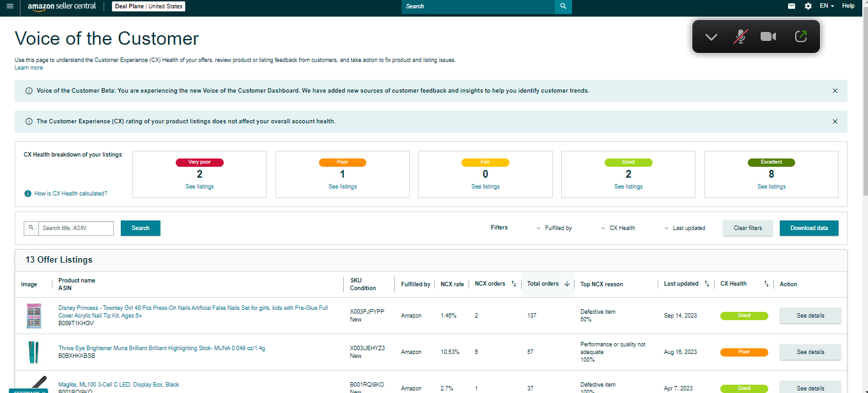Click the Search title, ASIN input field

click(x=76, y=228)
